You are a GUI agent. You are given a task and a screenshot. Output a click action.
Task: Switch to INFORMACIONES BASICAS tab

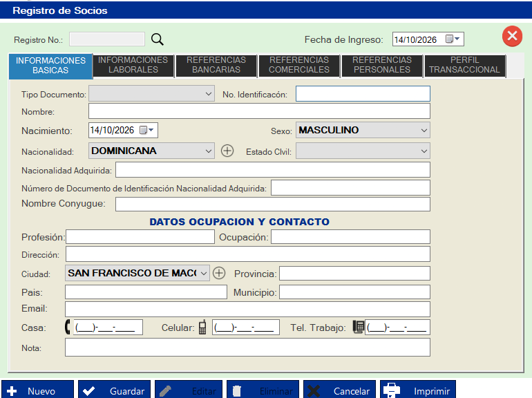pyautogui.click(x=50, y=66)
